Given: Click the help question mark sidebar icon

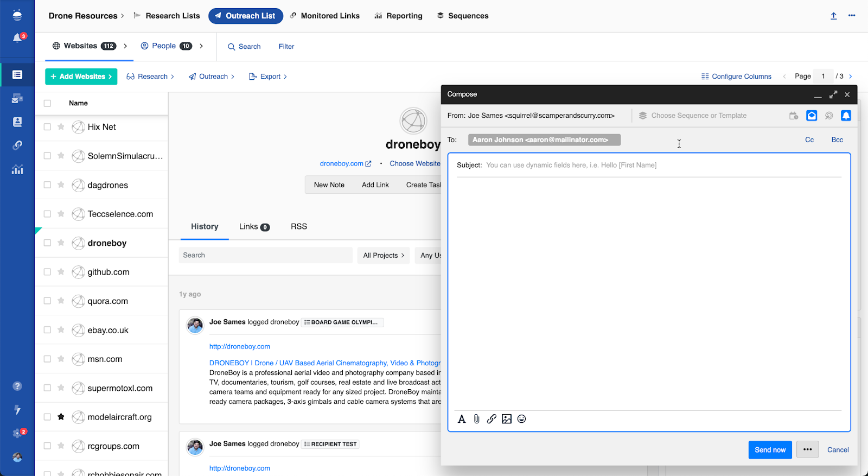Looking at the screenshot, I should [x=17, y=386].
